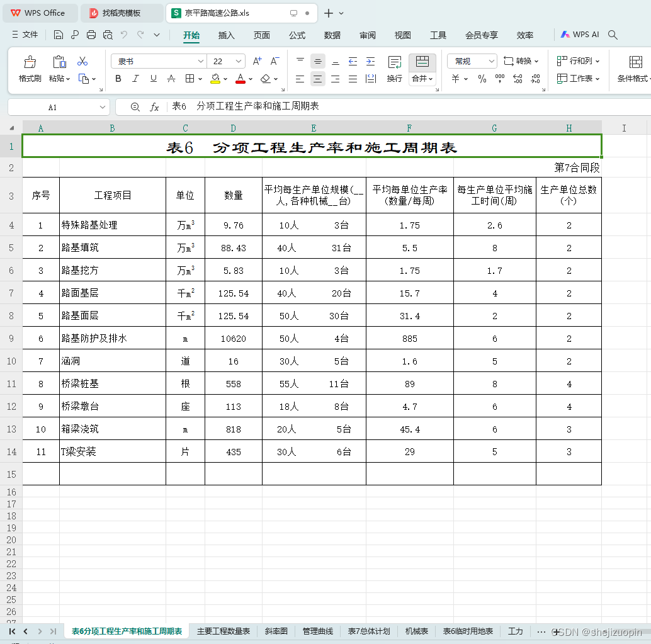Switch to the View tab

(403, 35)
